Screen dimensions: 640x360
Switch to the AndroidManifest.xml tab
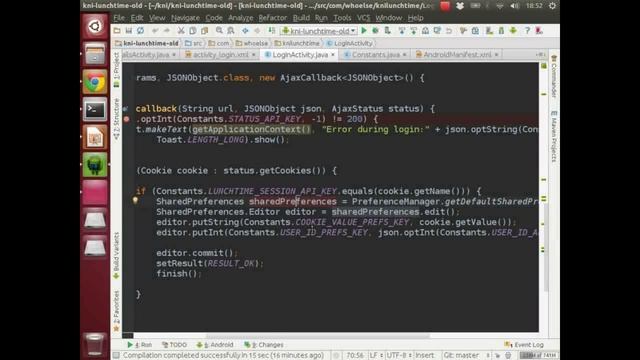click(x=457, y=54)
